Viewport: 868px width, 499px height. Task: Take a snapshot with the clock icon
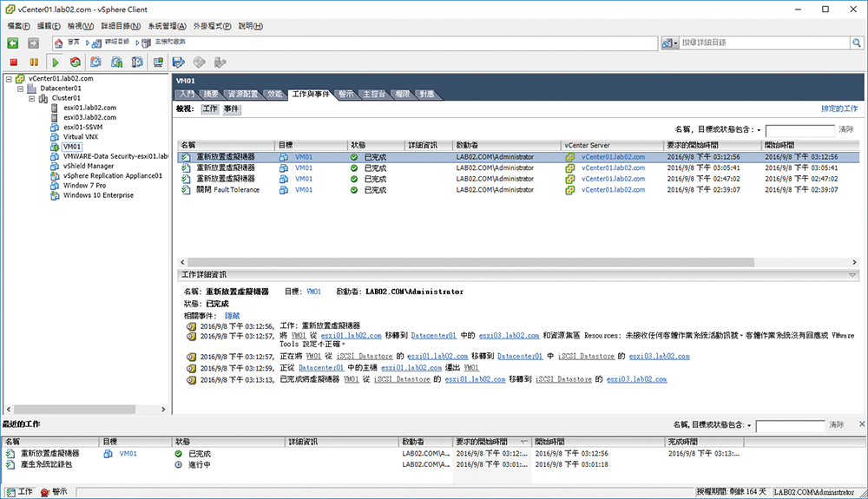[x=95, y=62]
